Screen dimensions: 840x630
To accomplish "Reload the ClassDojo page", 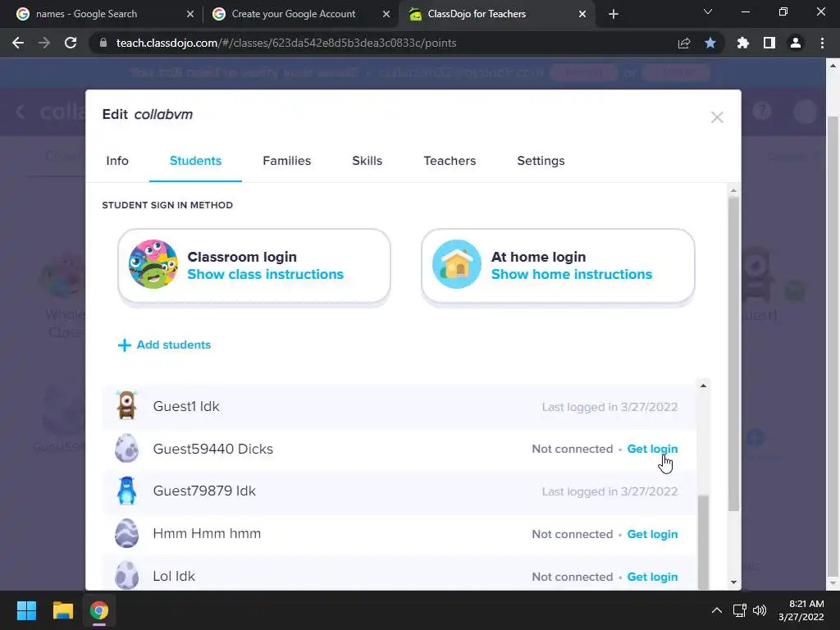I will (71, 43).
